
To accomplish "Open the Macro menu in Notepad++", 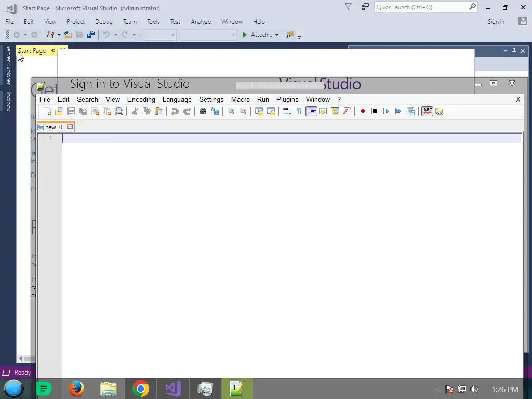I will coord(240,99).
